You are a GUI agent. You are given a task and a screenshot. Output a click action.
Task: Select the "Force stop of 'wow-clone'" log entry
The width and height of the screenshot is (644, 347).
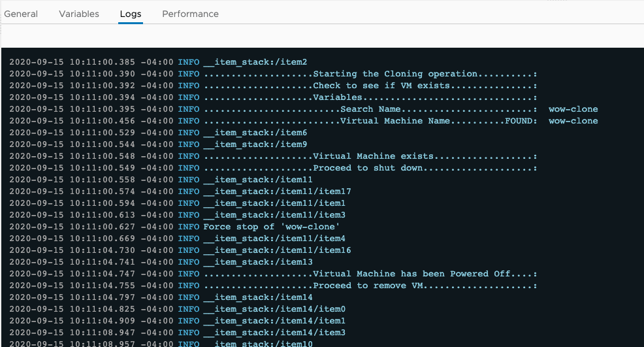click(x=272, y=227)
